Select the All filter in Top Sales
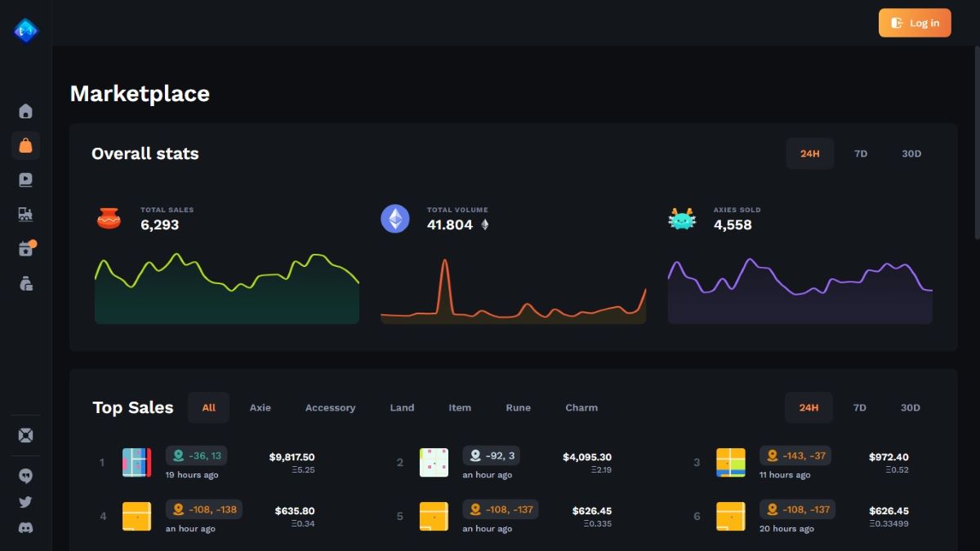980x551 pixels. (209, 407)
